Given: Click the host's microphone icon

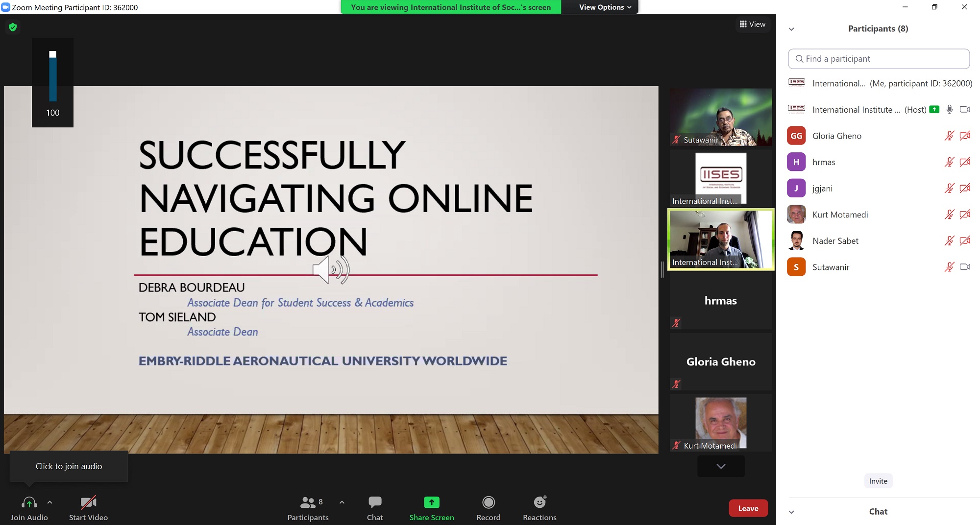Looking at the screenshot, I should coord(950,110).
